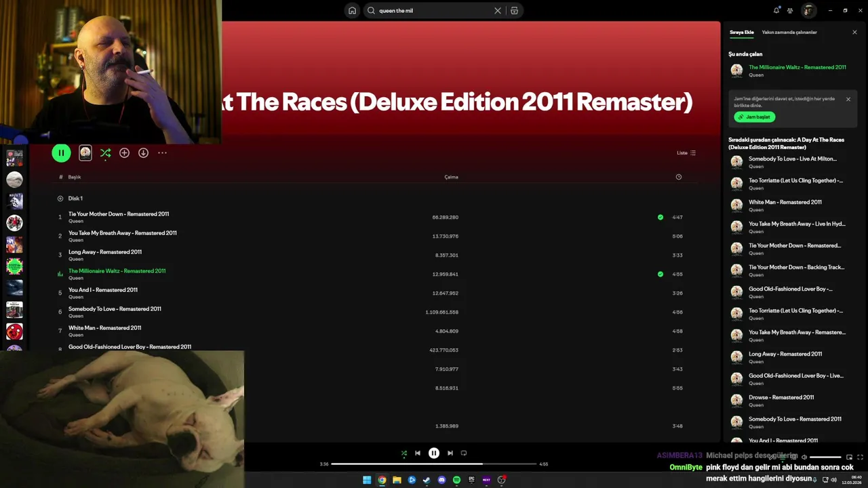Open Windows Start menu
The height and width of the screenshot is (488, 868).
tap(367, 480)
